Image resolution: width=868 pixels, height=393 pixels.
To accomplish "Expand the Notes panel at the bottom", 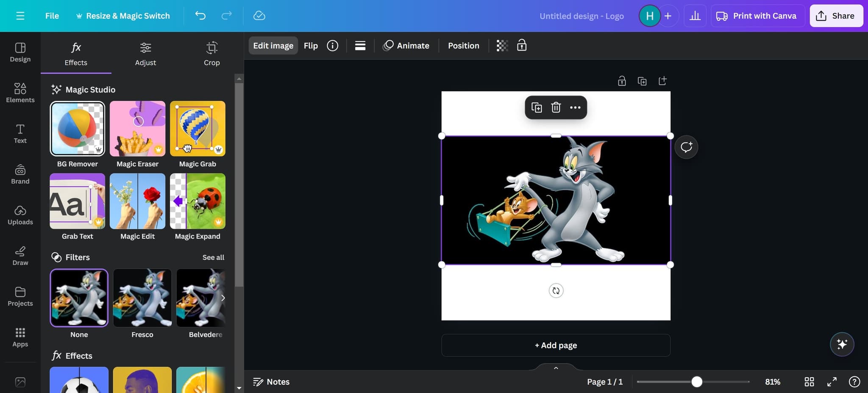I will pyautogui.click(x=271, y=382).
